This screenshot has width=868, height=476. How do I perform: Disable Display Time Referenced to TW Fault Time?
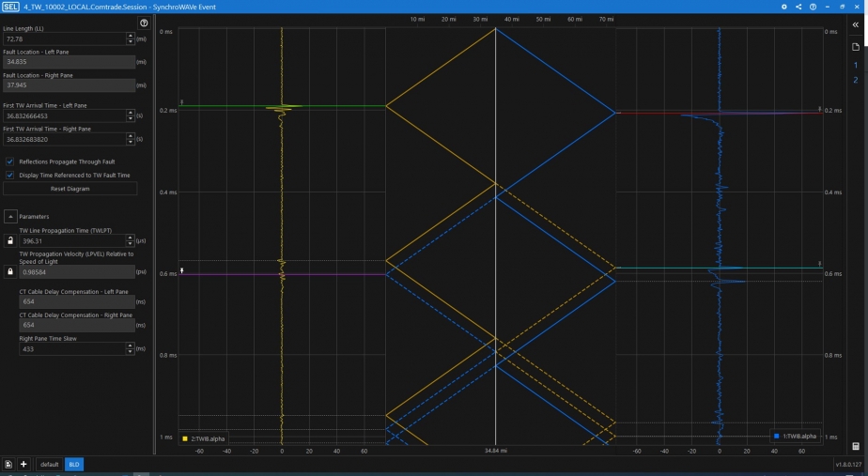pos(10,175)
